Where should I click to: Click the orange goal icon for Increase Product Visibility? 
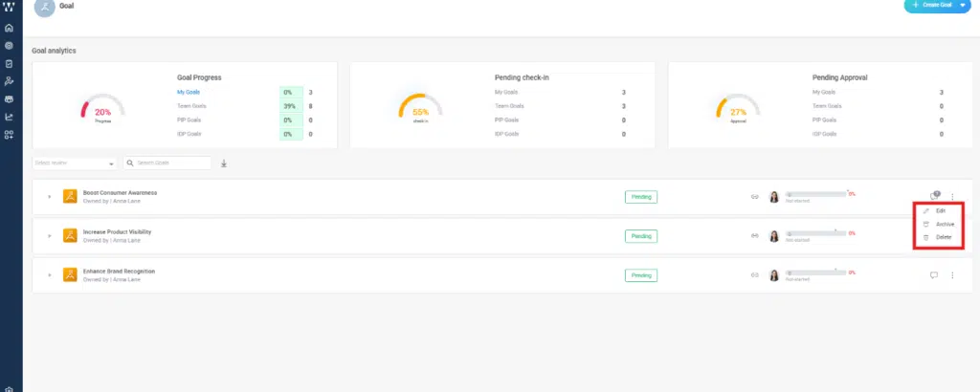[x=70, y=235]
